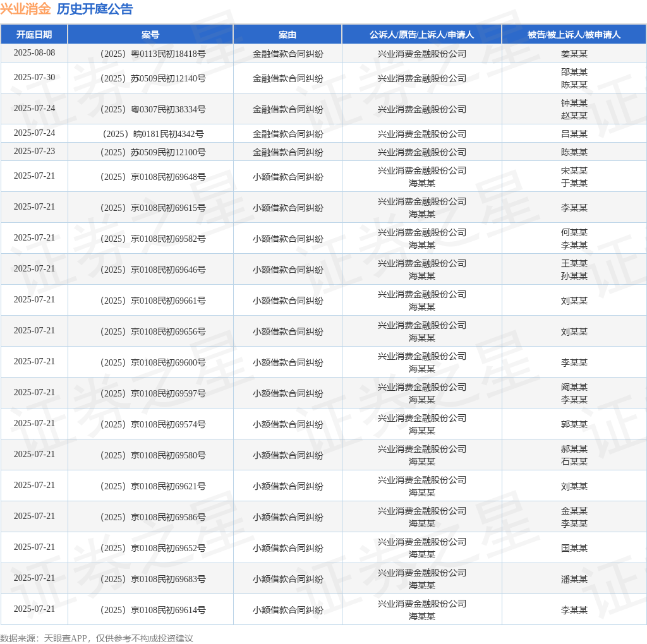This screenshot has width=647, height=644.
Task: Click defendant 郭某某
Action: pos(574,424)
